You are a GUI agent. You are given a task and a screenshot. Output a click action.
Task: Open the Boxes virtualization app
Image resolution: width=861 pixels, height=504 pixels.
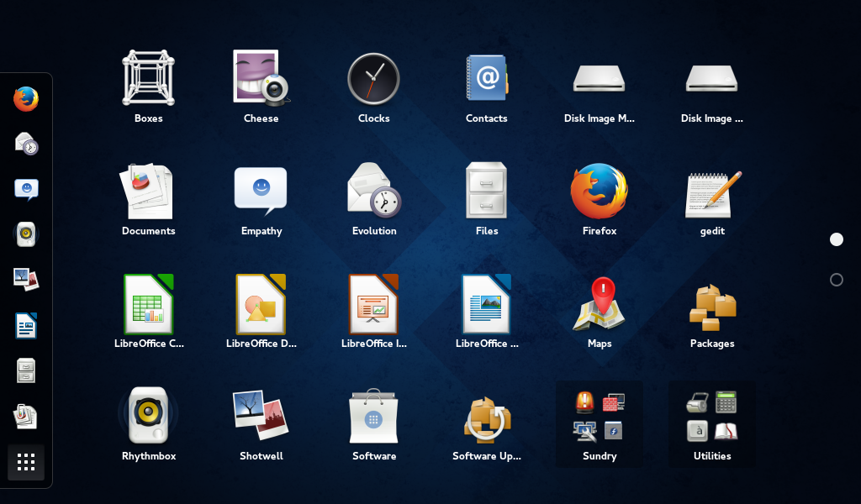[x=148, y=78]
